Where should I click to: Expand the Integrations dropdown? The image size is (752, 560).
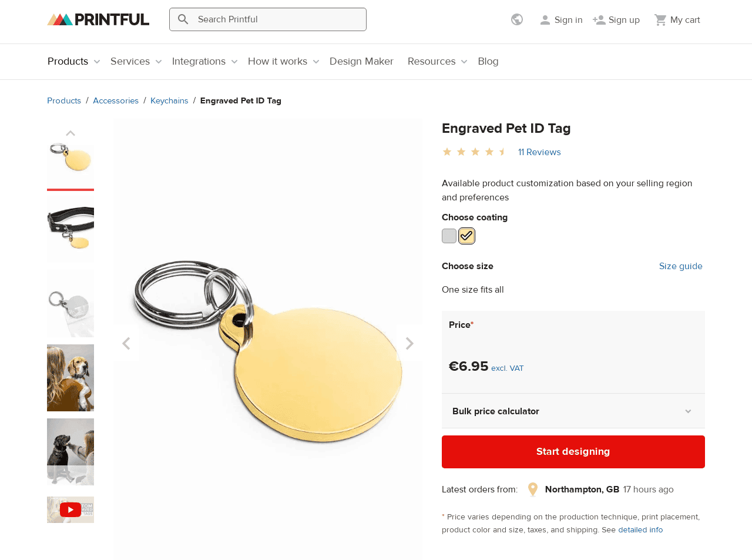pos(199,61)
